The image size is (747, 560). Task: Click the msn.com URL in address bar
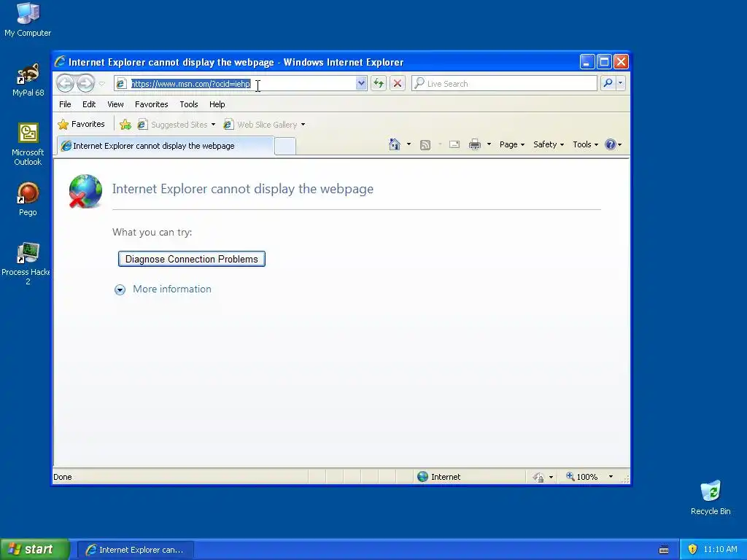pyautogui.click(x=190, y=84)
